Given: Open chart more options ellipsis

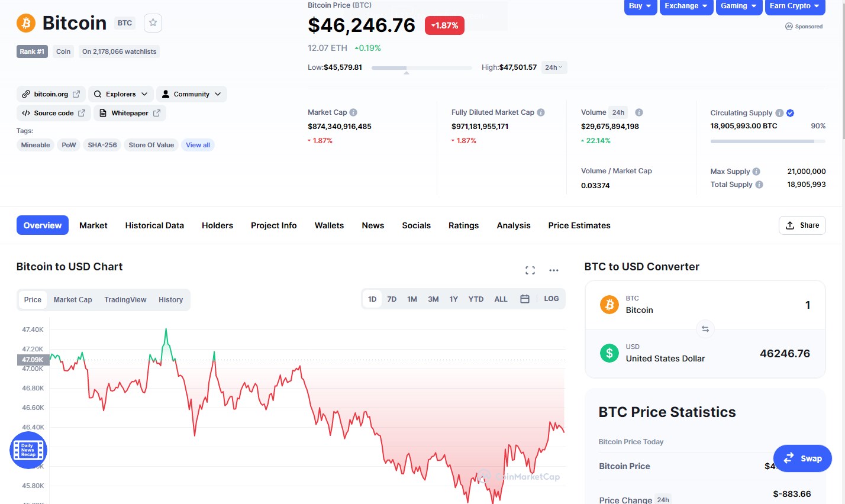Looking at the screenshot, I should 554,270.
